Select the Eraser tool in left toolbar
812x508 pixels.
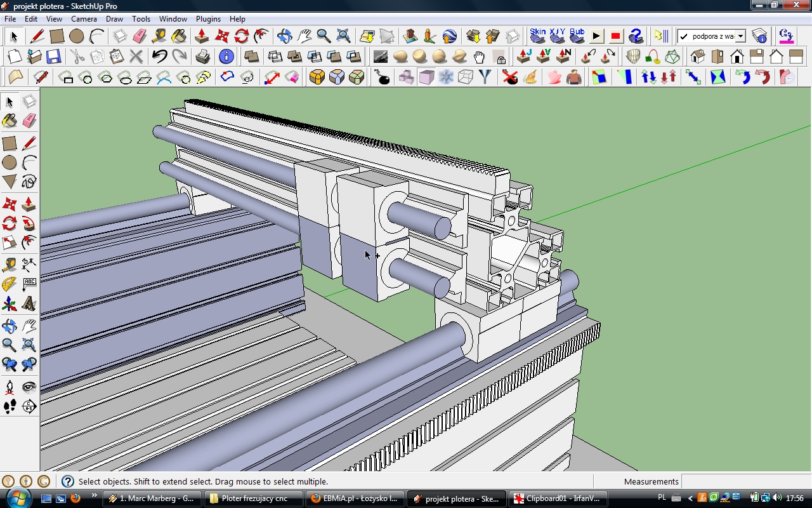[x=29, y=120]
